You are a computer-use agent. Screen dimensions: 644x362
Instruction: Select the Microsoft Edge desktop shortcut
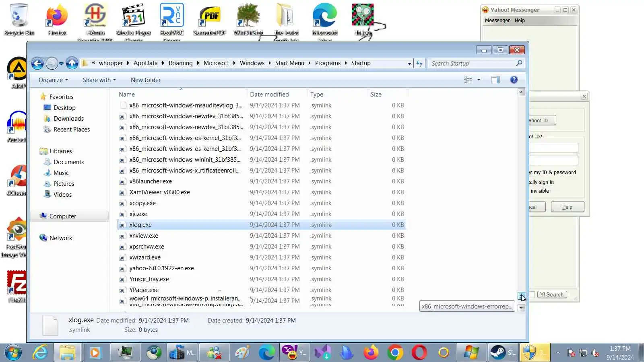pyautogui.click(x=325, y=21)
